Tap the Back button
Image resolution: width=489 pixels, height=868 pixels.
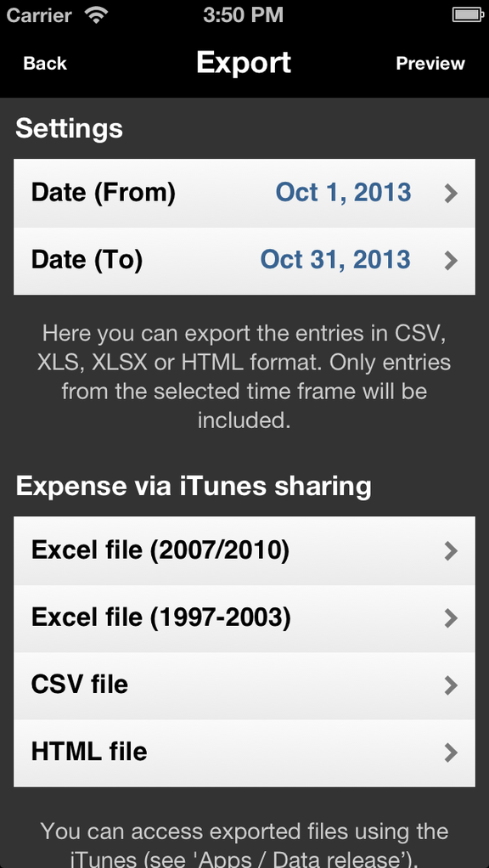(x=45, y=63)
